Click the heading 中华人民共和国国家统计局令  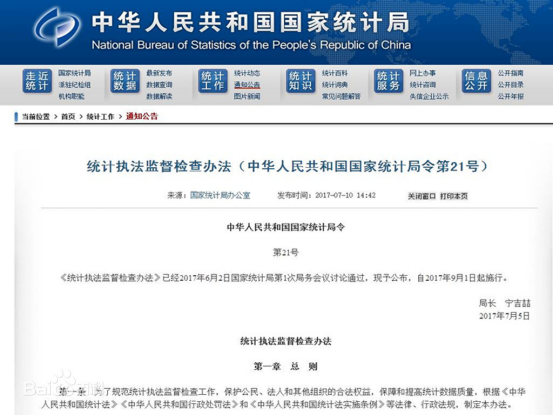[286, 227]
